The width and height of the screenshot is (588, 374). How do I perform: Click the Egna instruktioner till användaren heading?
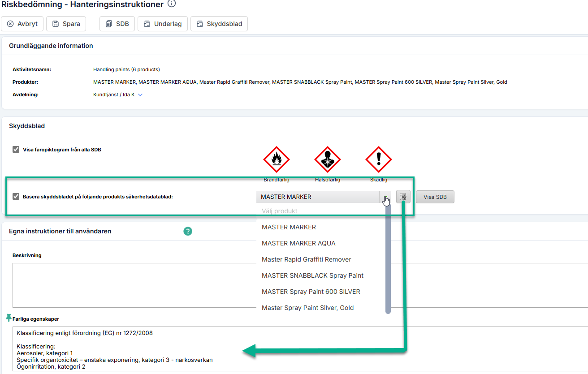(x=60, y=231)
